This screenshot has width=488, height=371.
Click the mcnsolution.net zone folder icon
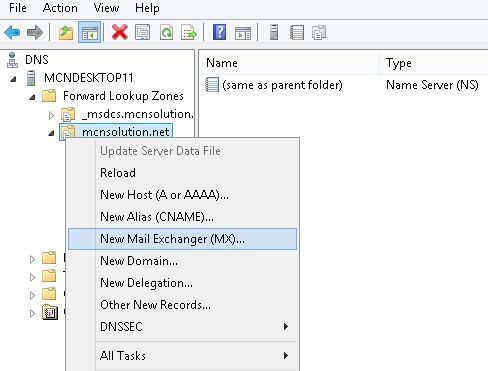[68, 131]
